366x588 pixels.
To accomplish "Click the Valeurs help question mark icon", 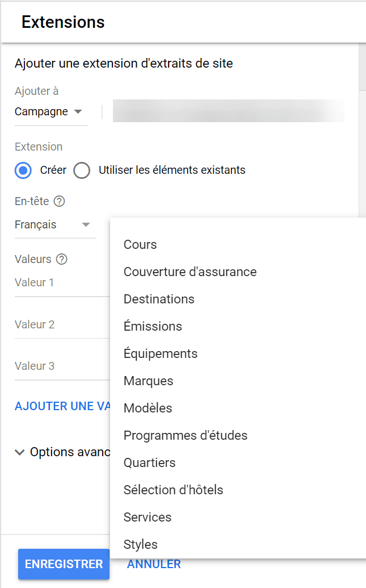I will pyautogui.click(x=62, y=259).
